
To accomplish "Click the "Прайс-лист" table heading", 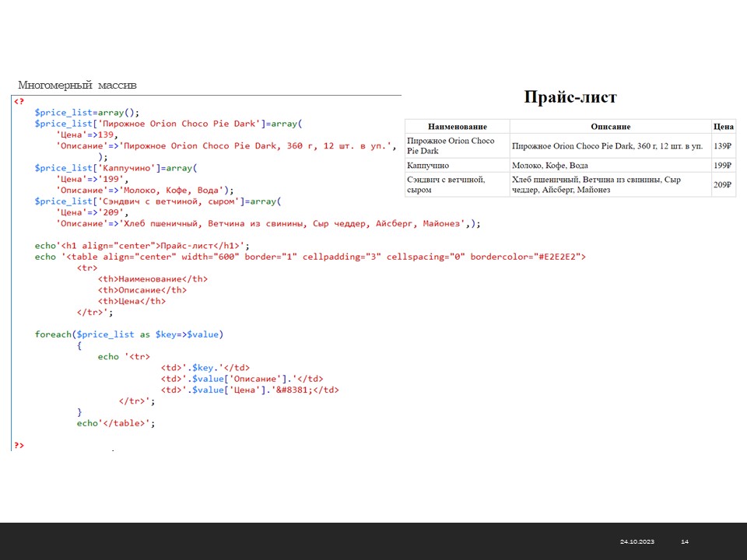I will tap(570, 97).
